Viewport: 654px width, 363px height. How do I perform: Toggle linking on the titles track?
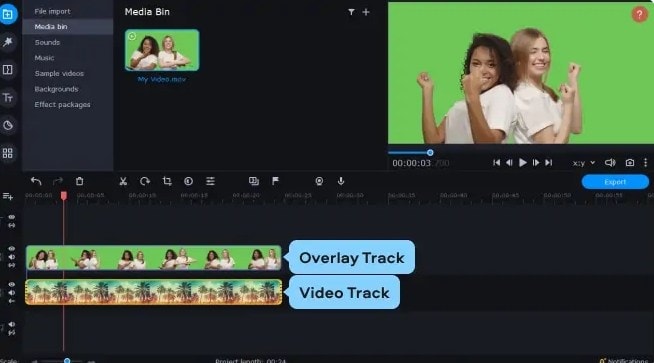tap(12, 225)
